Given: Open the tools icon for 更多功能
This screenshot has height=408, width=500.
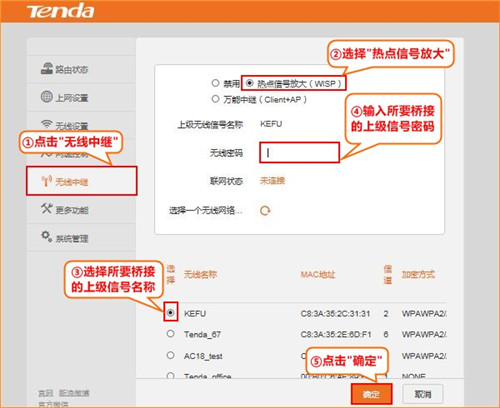Looking at the screenshot, I should coord(47,209).
